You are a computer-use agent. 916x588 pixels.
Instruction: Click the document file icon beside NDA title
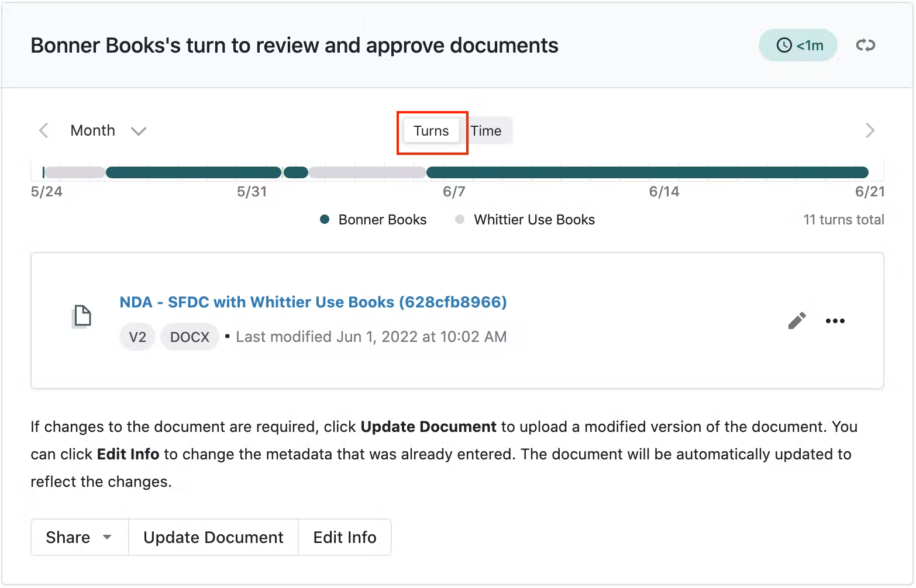point(82,316)
